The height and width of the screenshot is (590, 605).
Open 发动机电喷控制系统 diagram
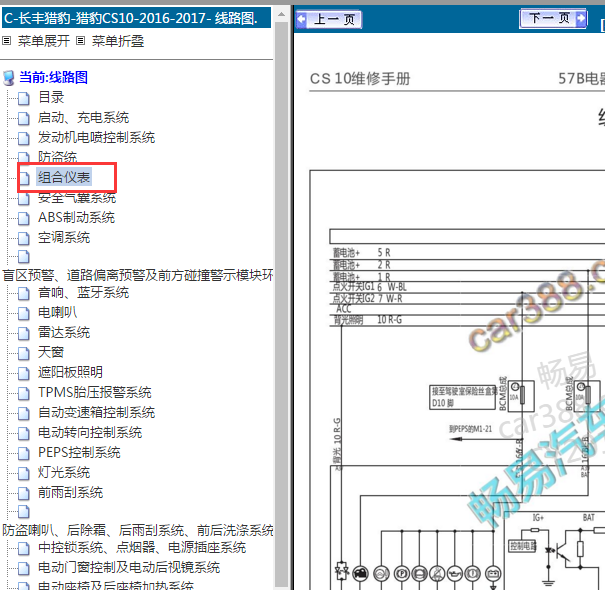(x=96, y=137)
